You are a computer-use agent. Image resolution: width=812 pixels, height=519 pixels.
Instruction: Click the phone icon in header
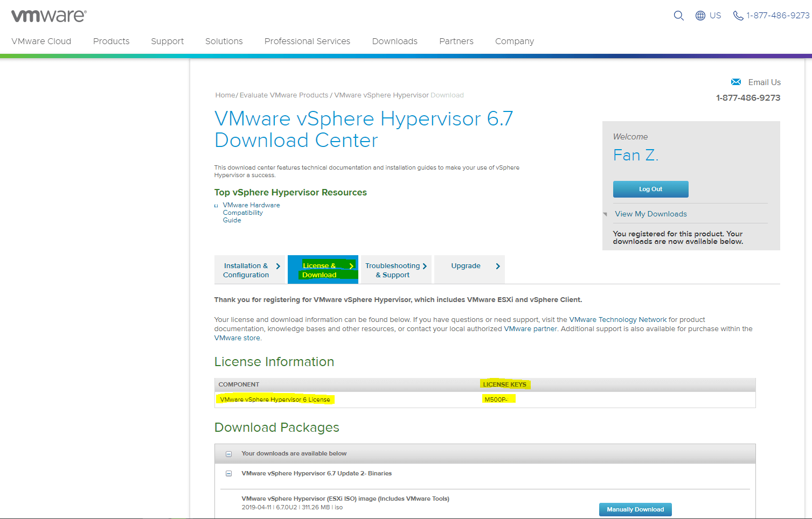[738, 16]
